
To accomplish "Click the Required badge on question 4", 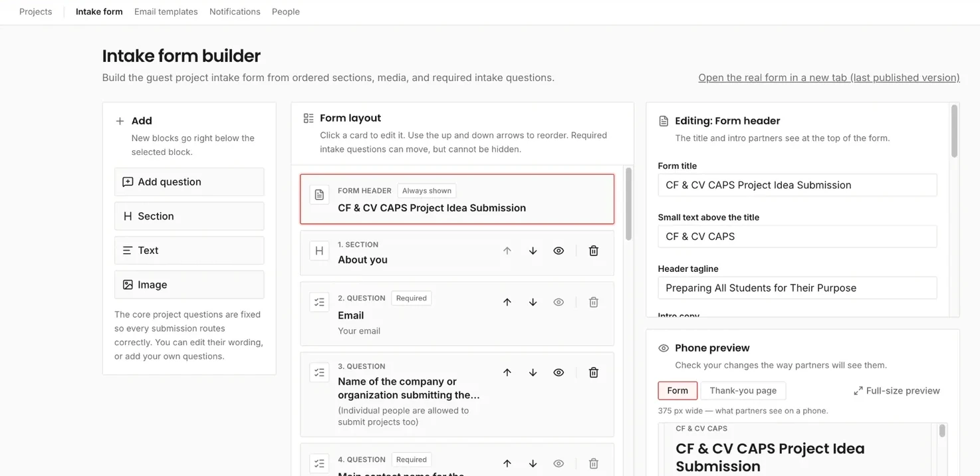I will [x=412, y=459].
